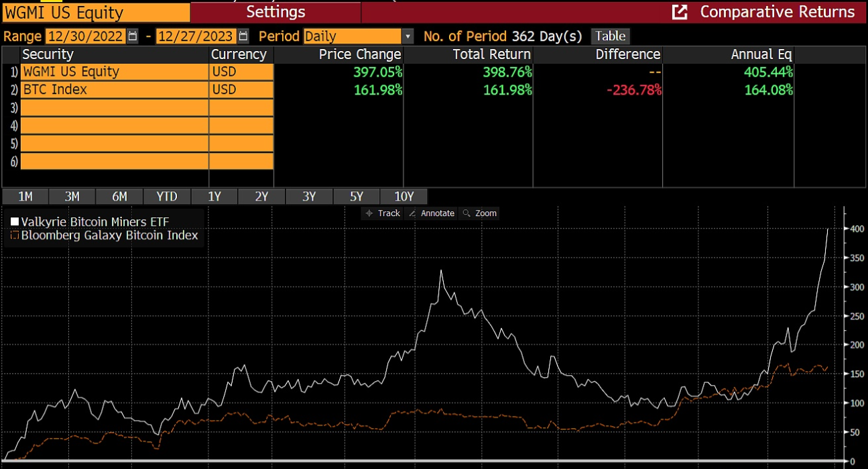The width and height of the screenshot is (868, 469).
Task: Select the Annotate pencil tool
Action: coord(432,213)
